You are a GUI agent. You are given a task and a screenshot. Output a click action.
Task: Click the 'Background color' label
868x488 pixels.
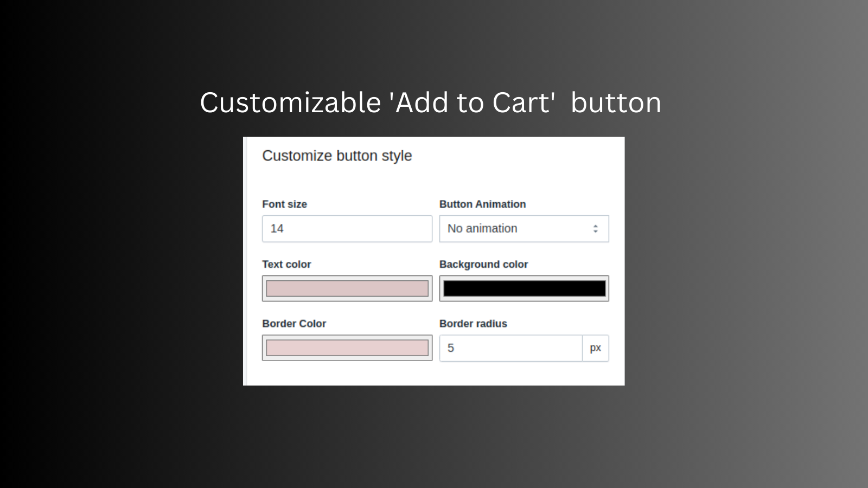[x=483, y=265]
